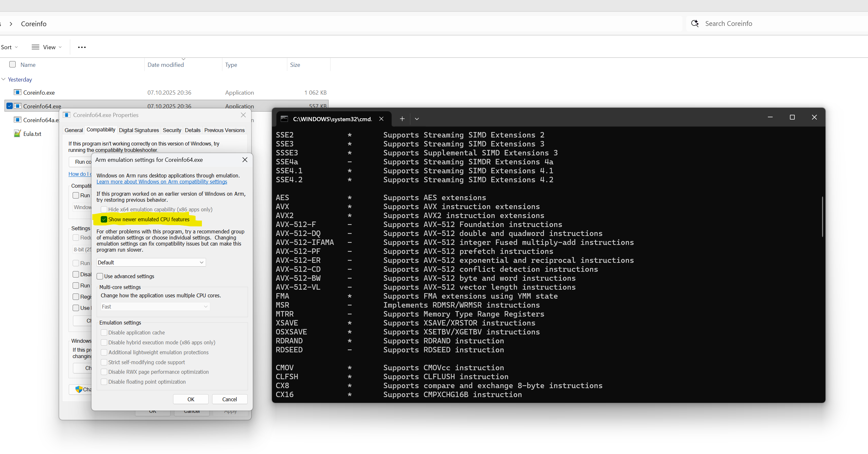Open Learn more about Windows on Arm link
Viewport: 868px width, 454px height.
click(162, 182)
